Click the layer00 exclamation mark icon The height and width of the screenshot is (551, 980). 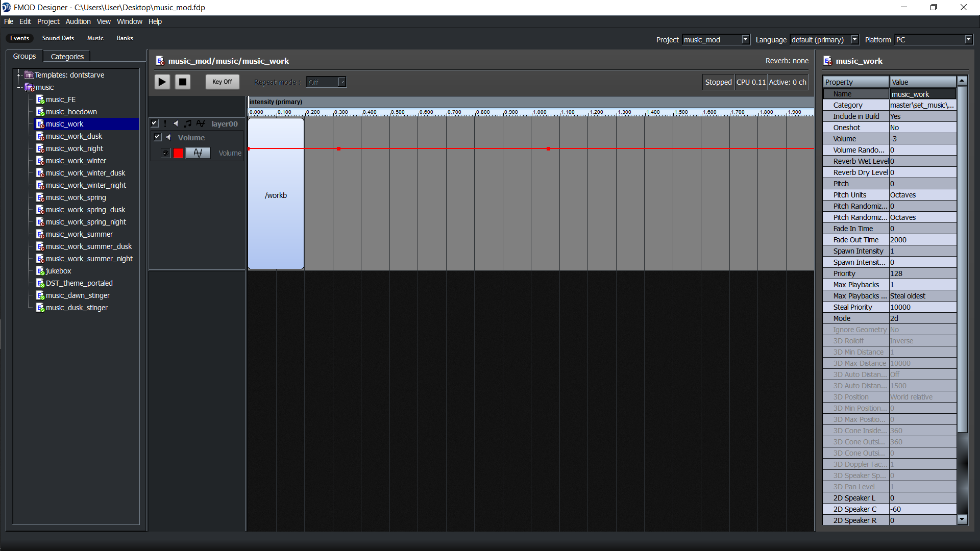[x=165, y=123]
